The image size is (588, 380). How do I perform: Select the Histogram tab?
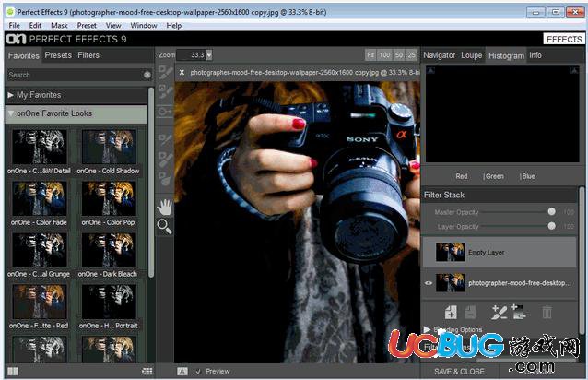[506, 55]
